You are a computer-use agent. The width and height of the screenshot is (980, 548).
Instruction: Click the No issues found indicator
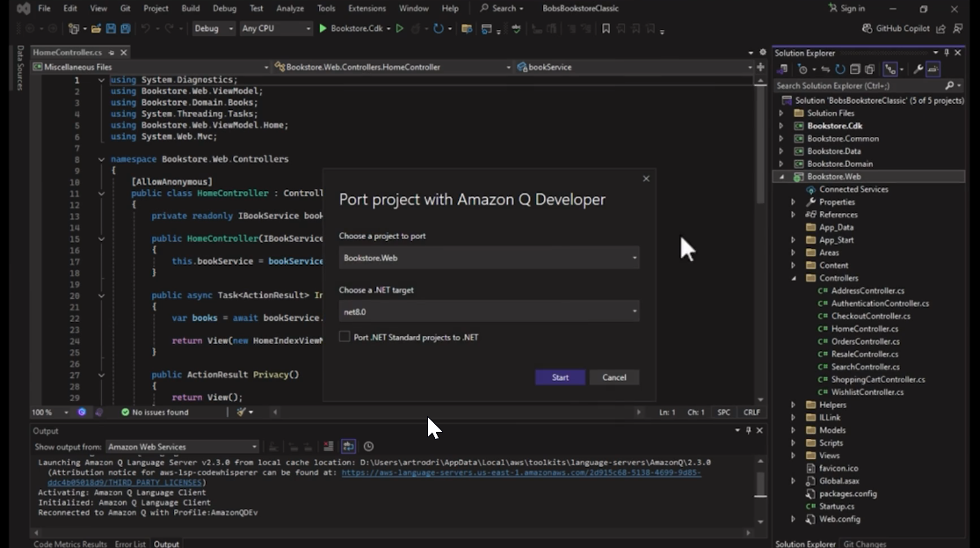(155, 412)
